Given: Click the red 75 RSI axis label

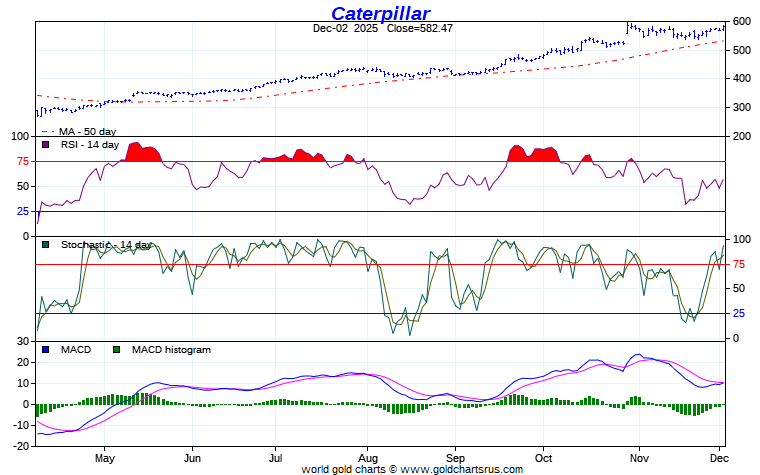Looking at the screenshot, I should click(x=23, y=161).
